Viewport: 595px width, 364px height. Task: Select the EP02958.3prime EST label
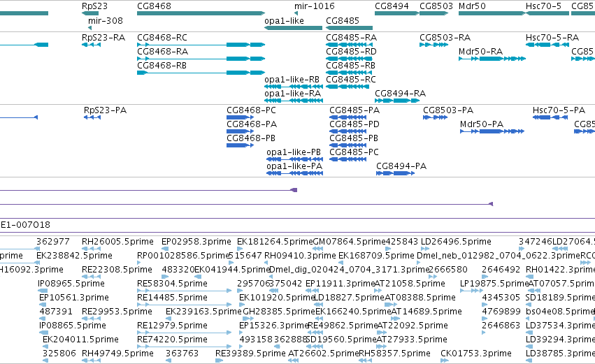[196, 242]
